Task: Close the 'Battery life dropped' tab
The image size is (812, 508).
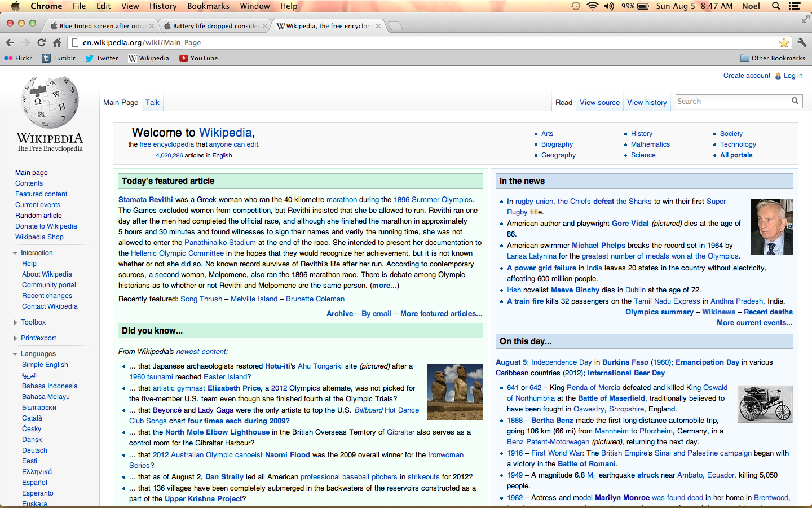Action: click(264, 26)
